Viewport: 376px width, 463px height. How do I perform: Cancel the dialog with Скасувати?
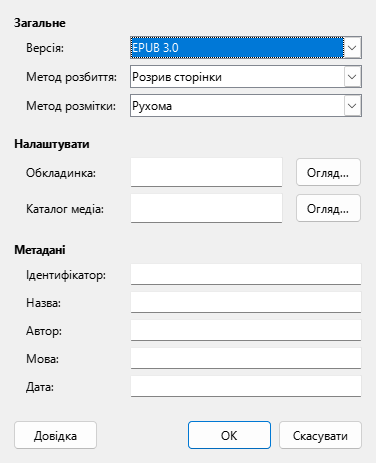[320, 435]
